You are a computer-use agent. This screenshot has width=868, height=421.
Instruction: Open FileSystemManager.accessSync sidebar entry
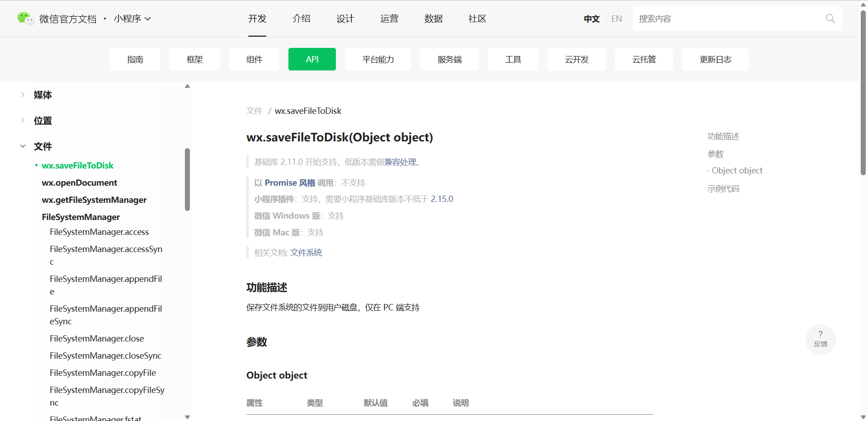(x=106, y=255)
